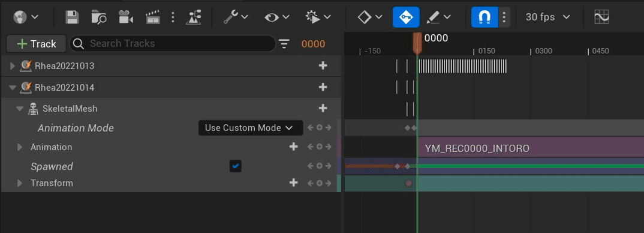644x233 pixels.
Task: Click the Director Blueprint icon
Action: click(193, 17)
